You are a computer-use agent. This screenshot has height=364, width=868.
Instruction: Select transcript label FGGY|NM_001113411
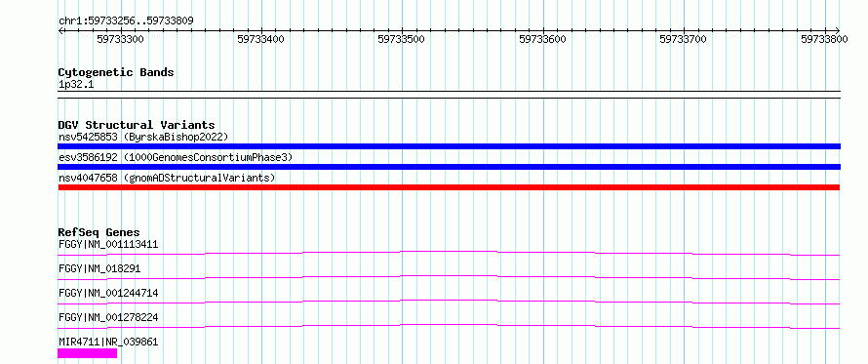[x=108, y=244]
